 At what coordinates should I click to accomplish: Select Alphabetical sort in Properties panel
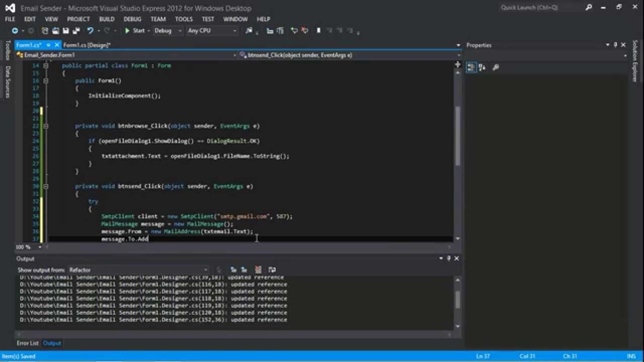[x=482, y=67]
